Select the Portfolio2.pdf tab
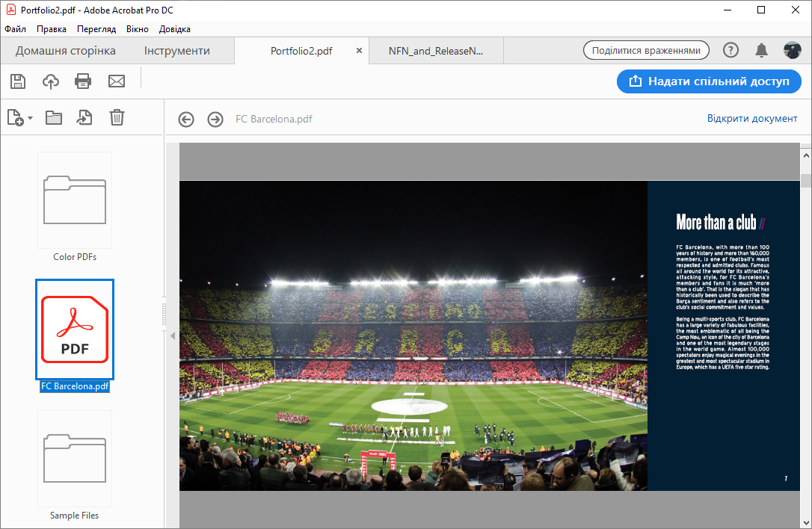 301,51
